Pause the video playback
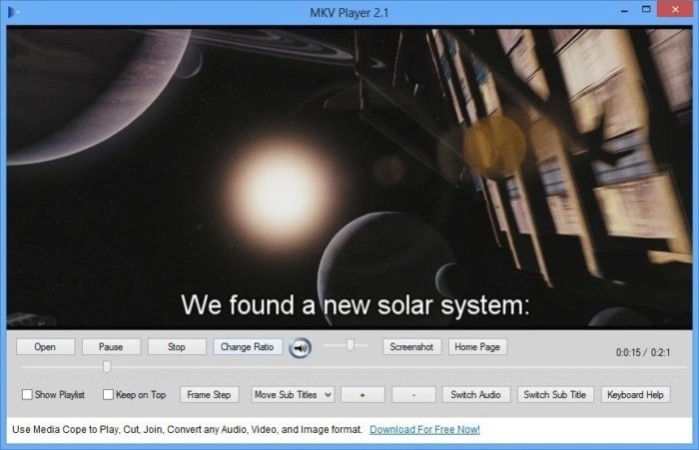The height and width of the screenshot is (450, 699). click(111, 347)
